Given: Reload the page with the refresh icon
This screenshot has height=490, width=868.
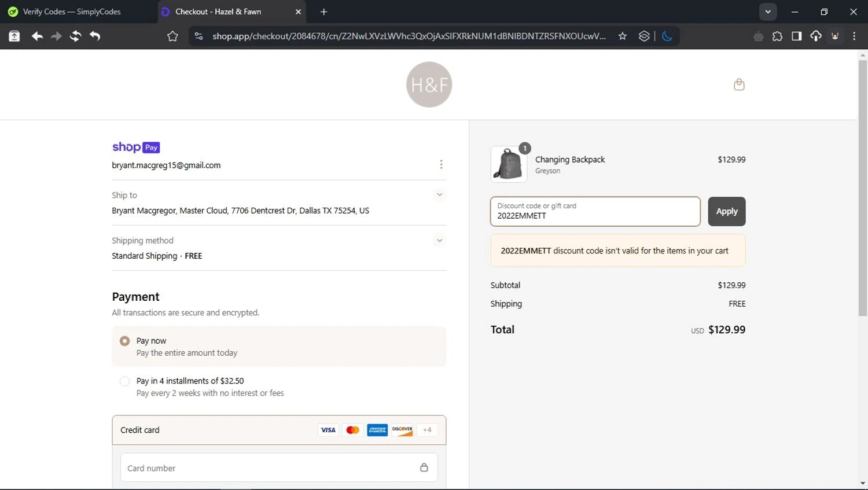Looking at the screenshot, I should 75,36.
